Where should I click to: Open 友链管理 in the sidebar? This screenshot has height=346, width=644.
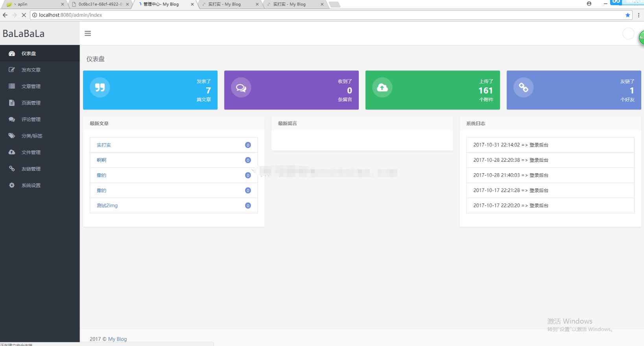[40, 168]
